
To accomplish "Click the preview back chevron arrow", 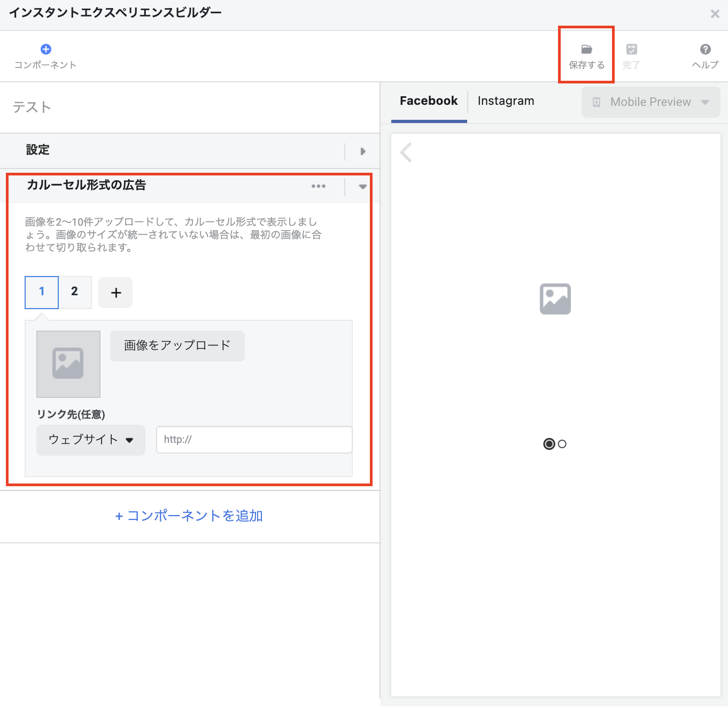I will pos(406,152).
